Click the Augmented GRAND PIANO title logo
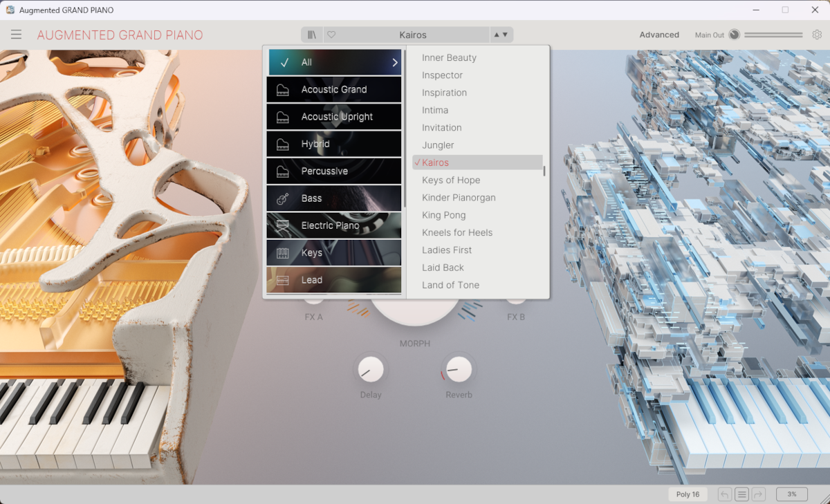Image resolution: width=830 pixels, height=504 pixels. 120,35
